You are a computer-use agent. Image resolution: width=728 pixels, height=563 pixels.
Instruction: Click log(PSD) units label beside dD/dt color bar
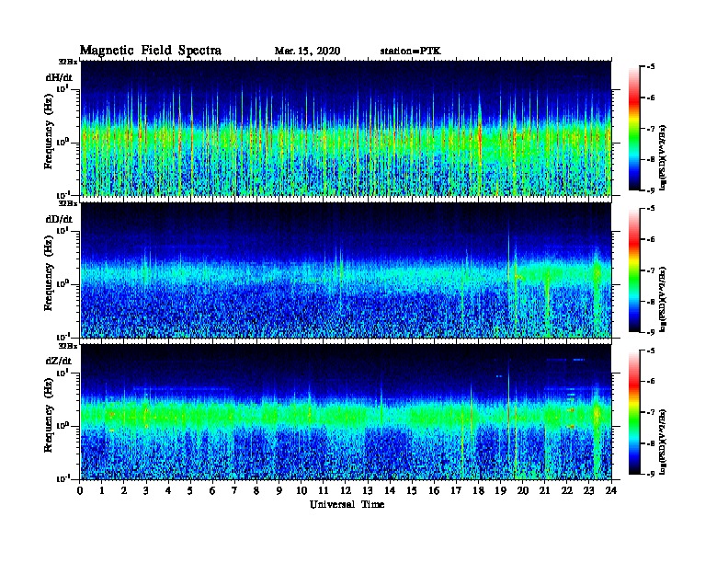click(663, 299)
